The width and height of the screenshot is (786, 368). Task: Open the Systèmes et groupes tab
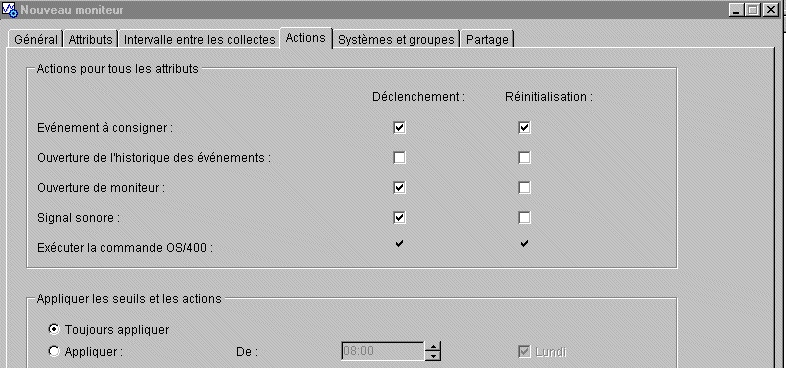396,40
